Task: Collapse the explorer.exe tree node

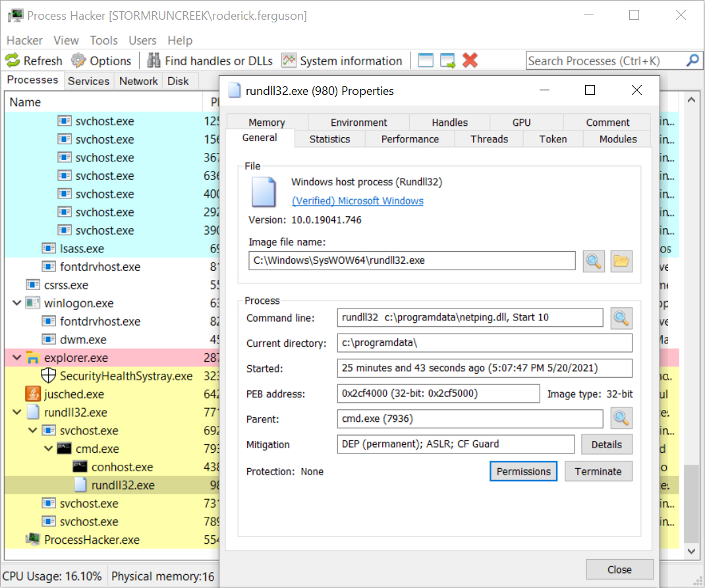Action: point(16,358)
